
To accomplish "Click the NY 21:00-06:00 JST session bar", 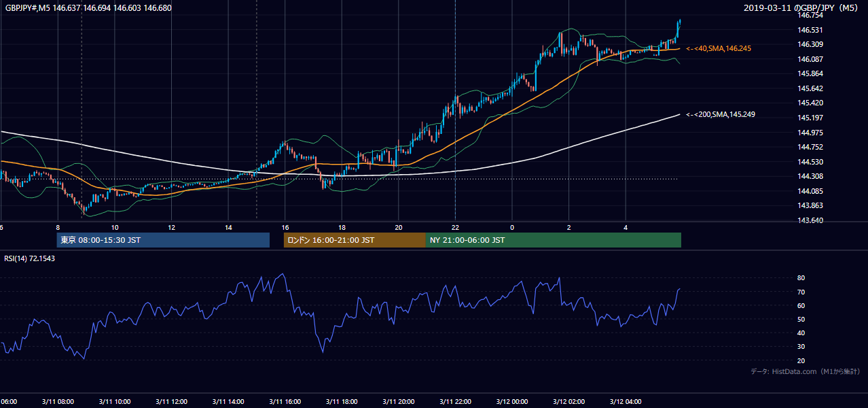I will point(554,240).
